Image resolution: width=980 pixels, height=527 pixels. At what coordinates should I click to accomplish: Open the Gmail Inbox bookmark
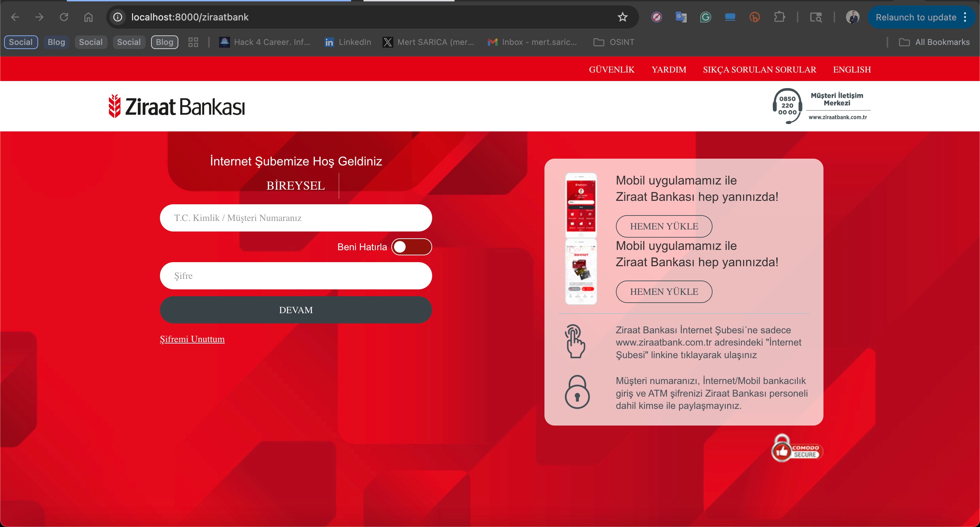[533, 42]
